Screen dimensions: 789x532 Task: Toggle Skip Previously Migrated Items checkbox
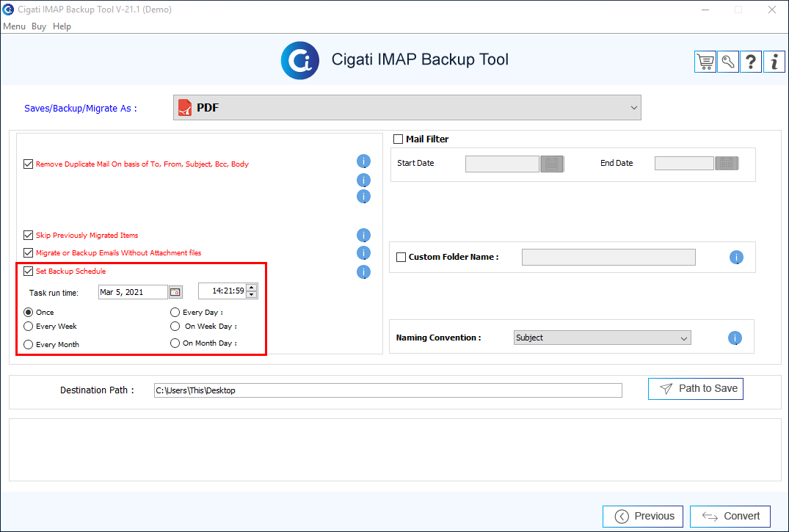(x=28, y=235)
